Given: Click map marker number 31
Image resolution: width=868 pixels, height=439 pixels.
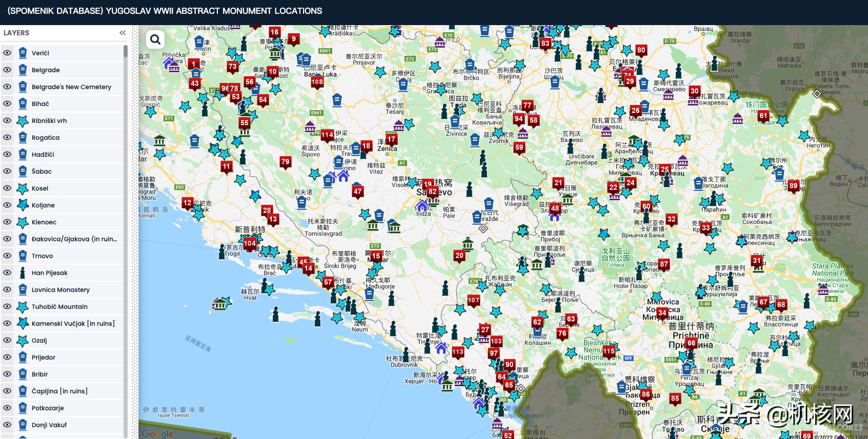Looking at the screenshot, I should (757, 261).
